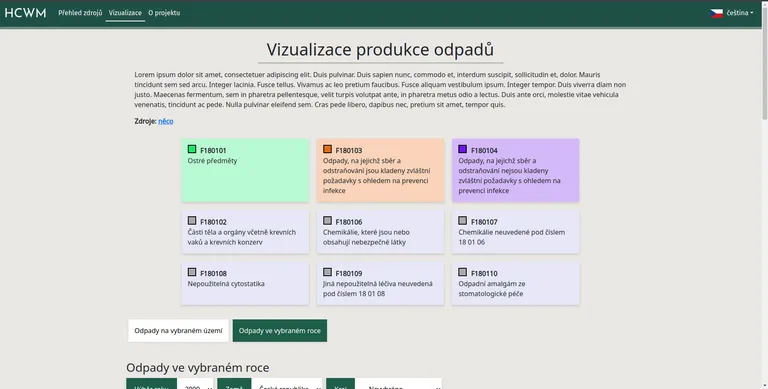Select the Odpady ve vybraném roce tab
768x389 pixels.
(280, 331)
